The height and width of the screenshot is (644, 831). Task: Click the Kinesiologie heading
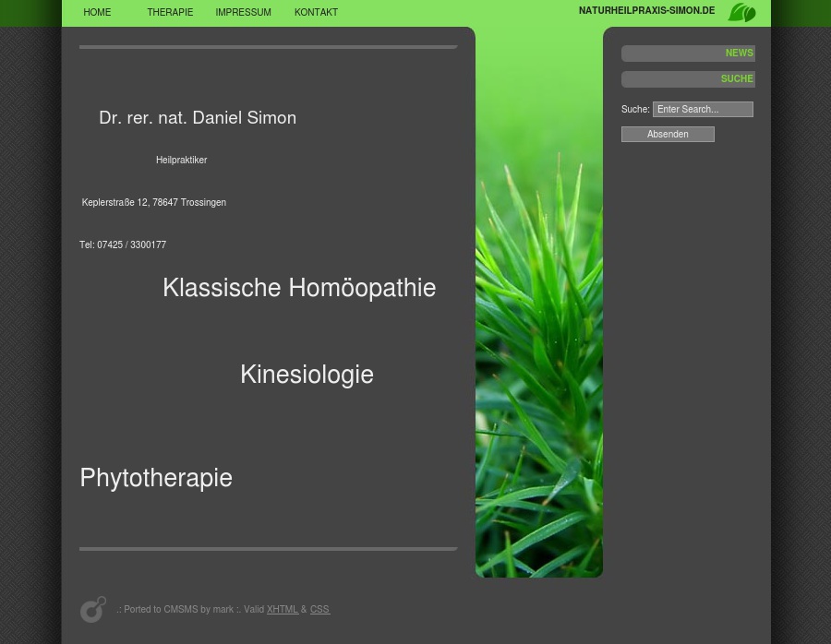(307, 375)
